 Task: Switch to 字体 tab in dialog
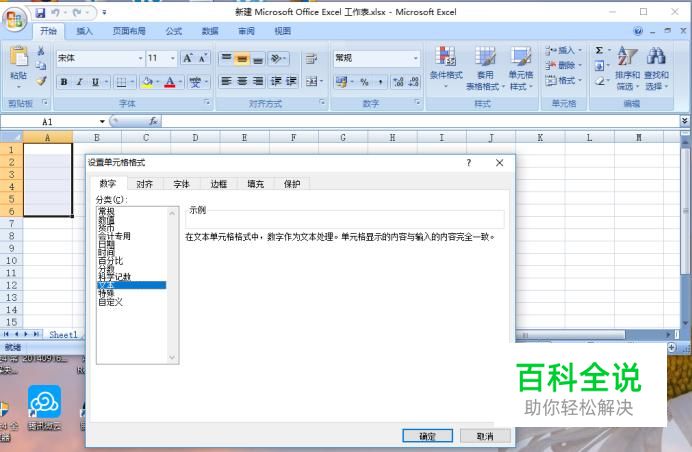181,184
